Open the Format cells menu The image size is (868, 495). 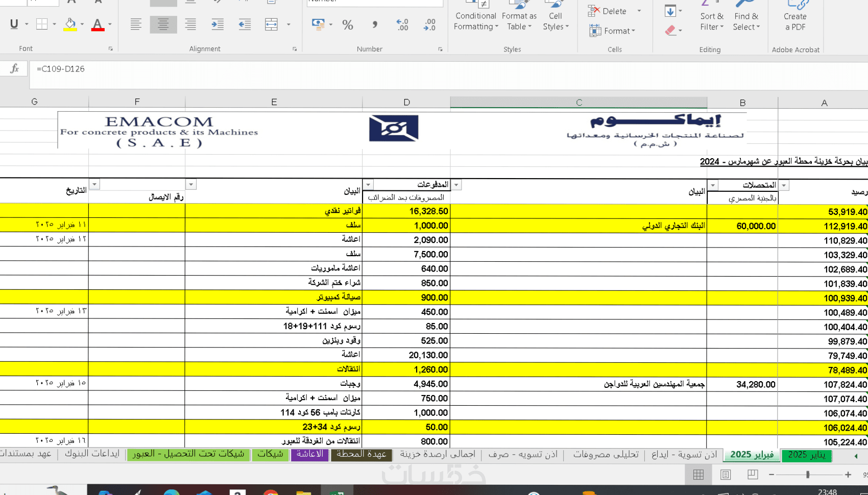coord(612,31)
